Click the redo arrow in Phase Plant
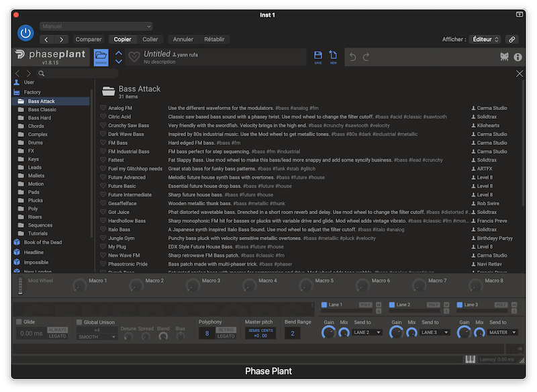The image size is (537, 392). coord(366,57)
